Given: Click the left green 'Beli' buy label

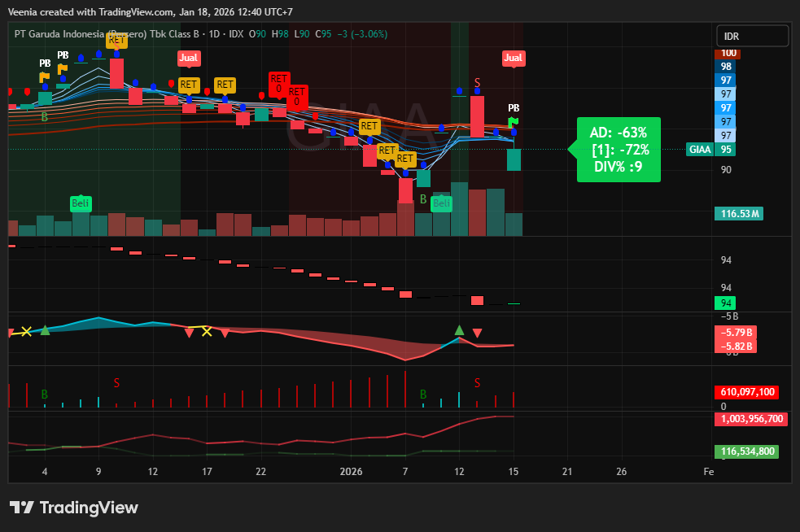Looking at the screenshot, I should pyautogui.click(x=80, y=203).
